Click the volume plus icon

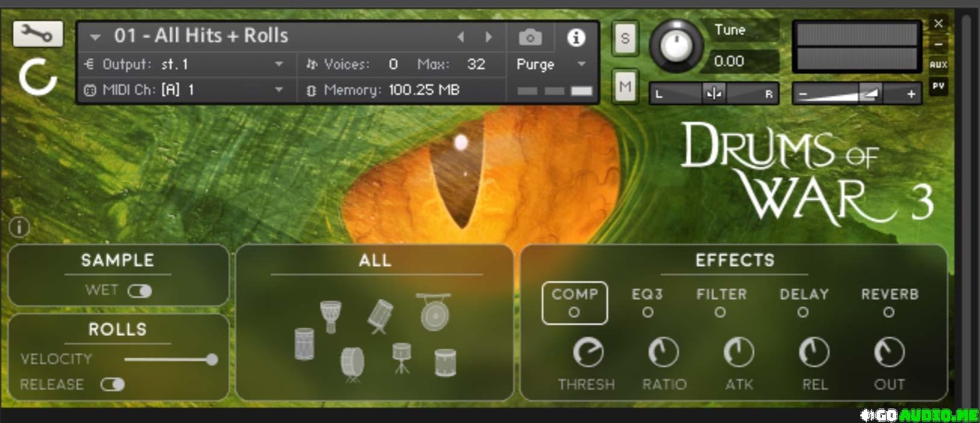point(911,94)
